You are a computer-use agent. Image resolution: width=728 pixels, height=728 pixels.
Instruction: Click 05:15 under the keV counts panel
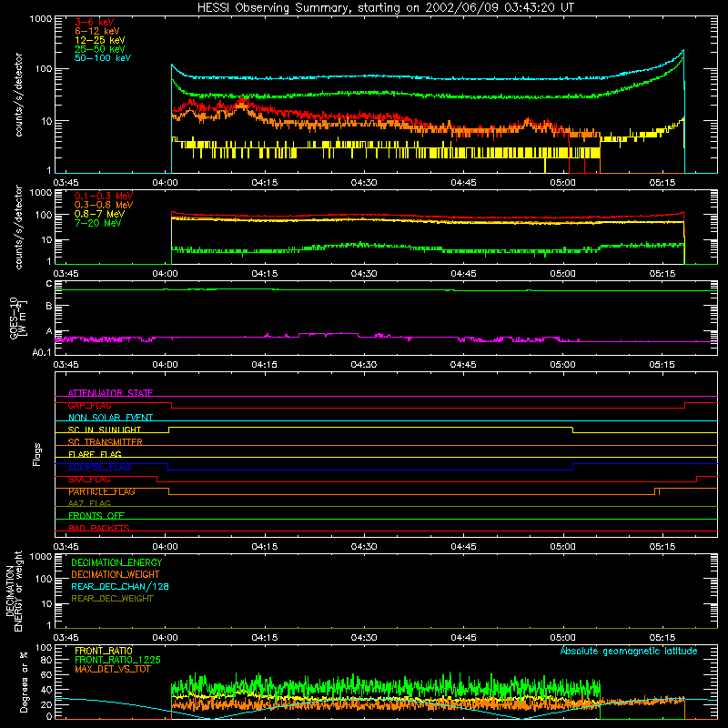(x=662, y=183)
